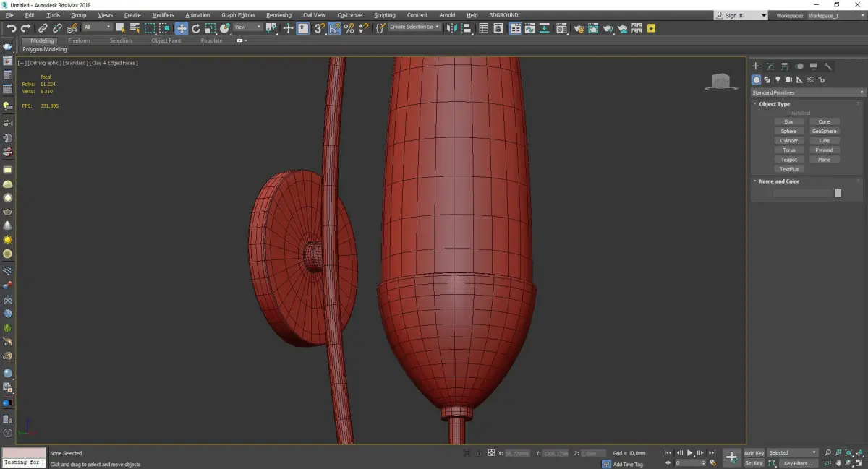Click the Link objects chain icon
Viewport: 868px width, 469px height.
pyautogui.click(x=43, y=28)
